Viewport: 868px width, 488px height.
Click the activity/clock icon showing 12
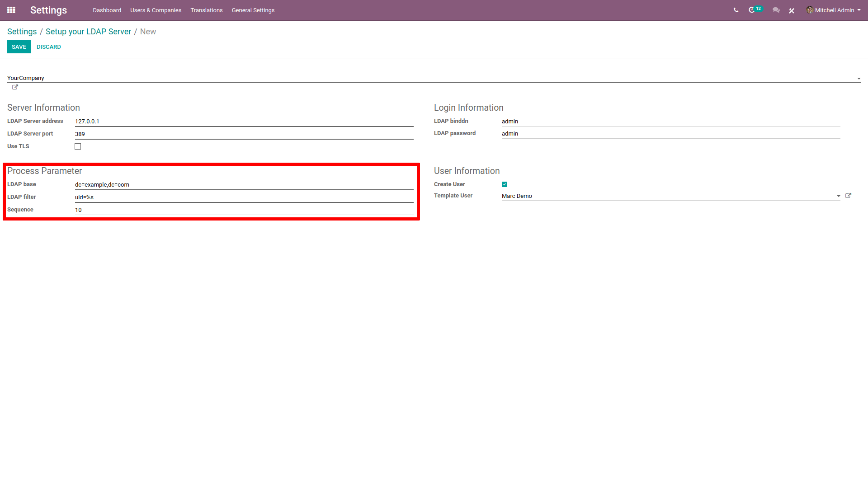[755, 10]
